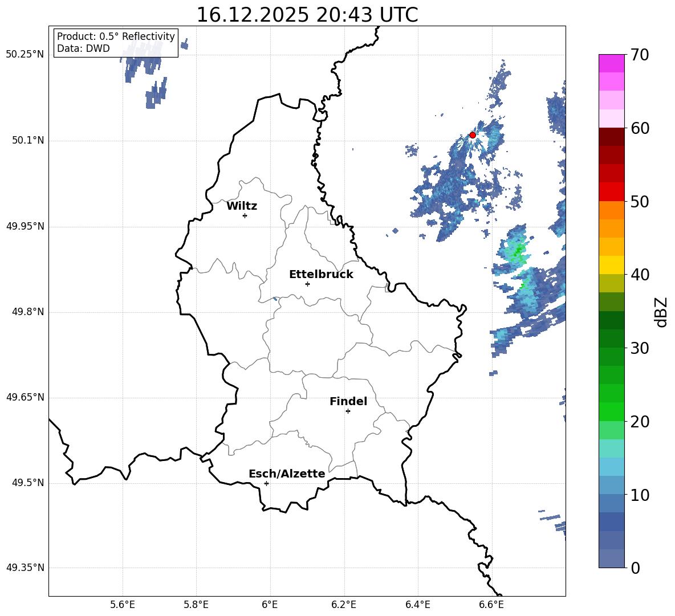Viewport: 675px width, 616px height.
Task: Pick the orange colorbar segment just below 50
Action: point(611,210)
